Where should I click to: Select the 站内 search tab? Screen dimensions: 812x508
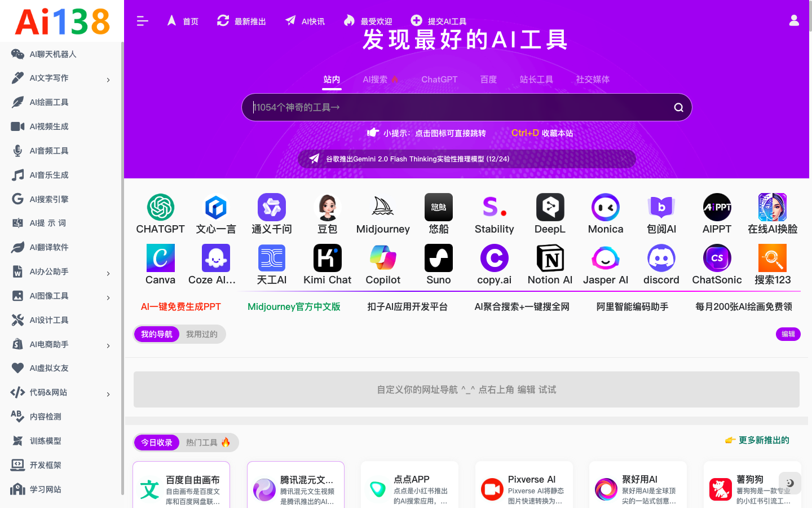click(332, 80)
